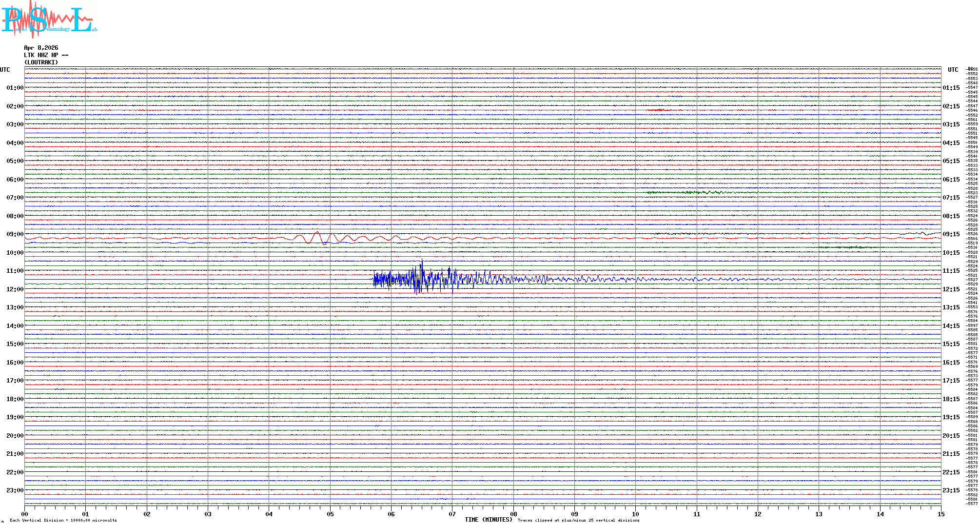Click the 12:15 label on right axis
This screenshot has height=527, width=980.
pyautogui.click(x=951, y=289)
